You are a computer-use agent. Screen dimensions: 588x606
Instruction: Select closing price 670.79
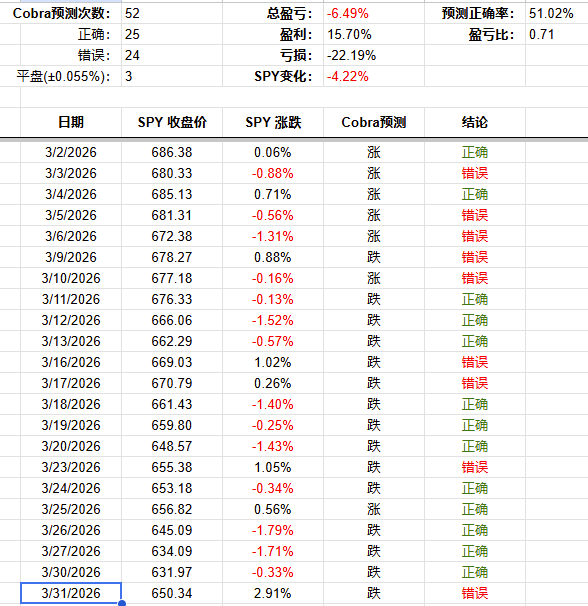172,383
